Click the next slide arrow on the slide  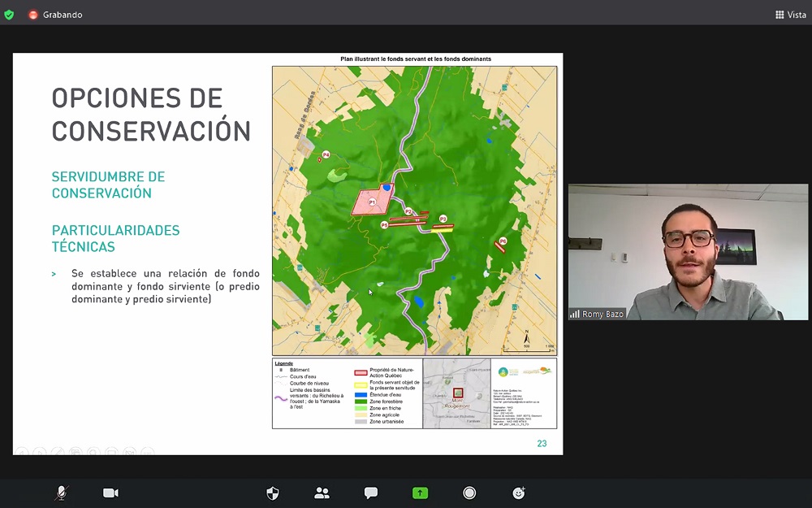pos(40,451)
